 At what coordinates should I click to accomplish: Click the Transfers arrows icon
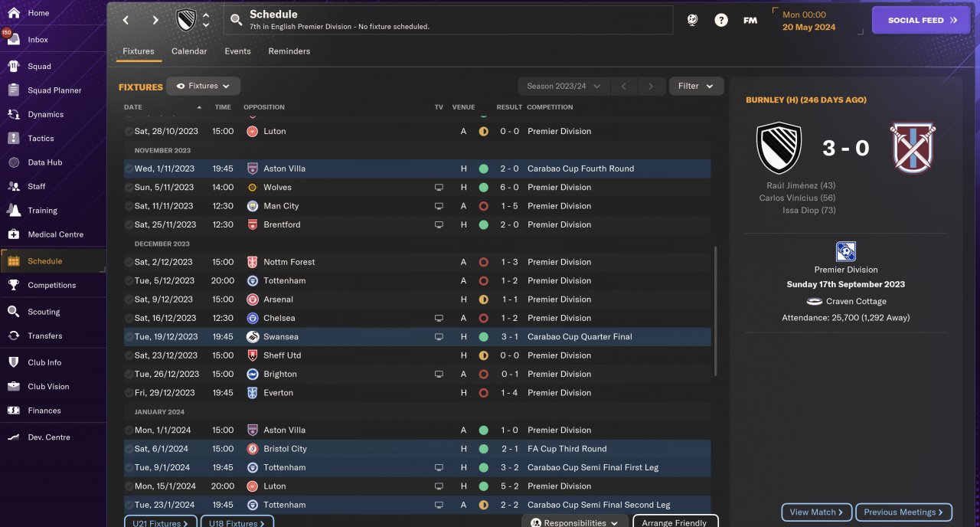pyautogui.click(x=14, y=336)
